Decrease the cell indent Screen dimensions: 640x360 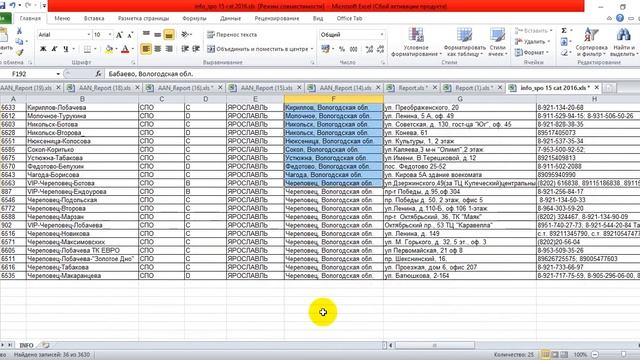pyautogui.click(x=185, y=49)
